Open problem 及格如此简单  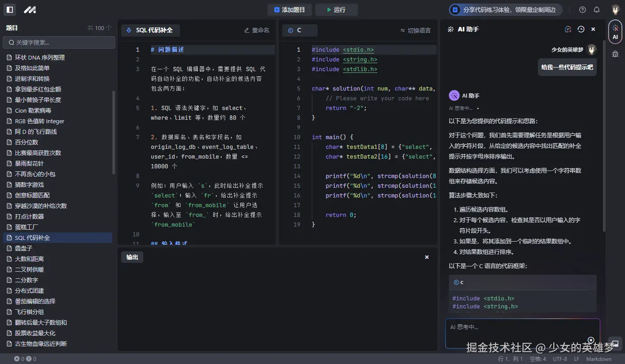58,68
